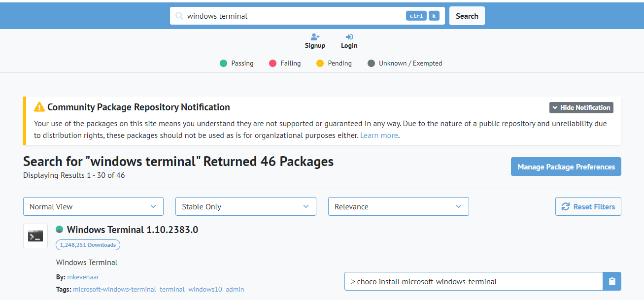Click the k shortcut key badge

click(434, 16)
